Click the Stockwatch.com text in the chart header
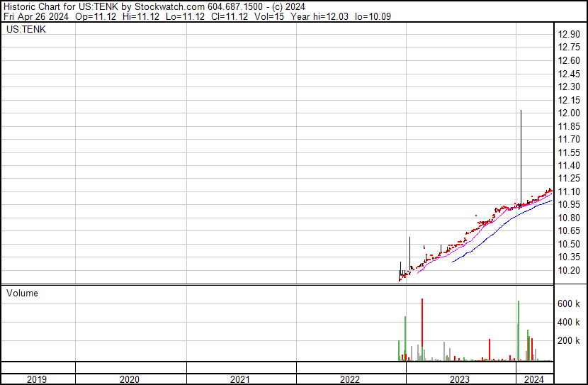 [170, 6]
